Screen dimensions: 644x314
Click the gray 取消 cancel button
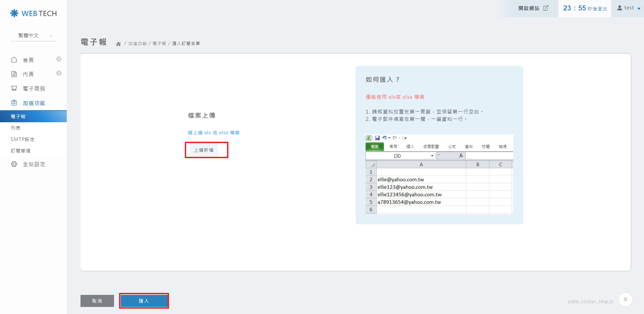click(x=97, y=301)
